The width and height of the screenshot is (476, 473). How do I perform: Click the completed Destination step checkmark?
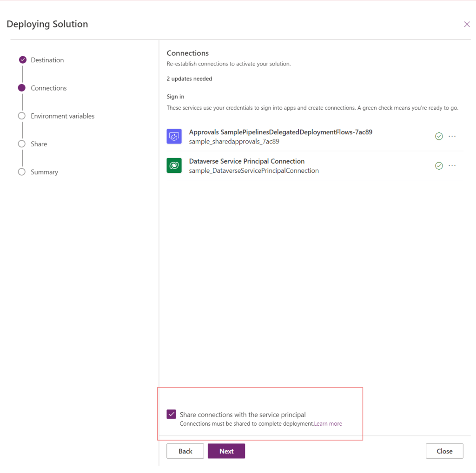click(22, 60)
